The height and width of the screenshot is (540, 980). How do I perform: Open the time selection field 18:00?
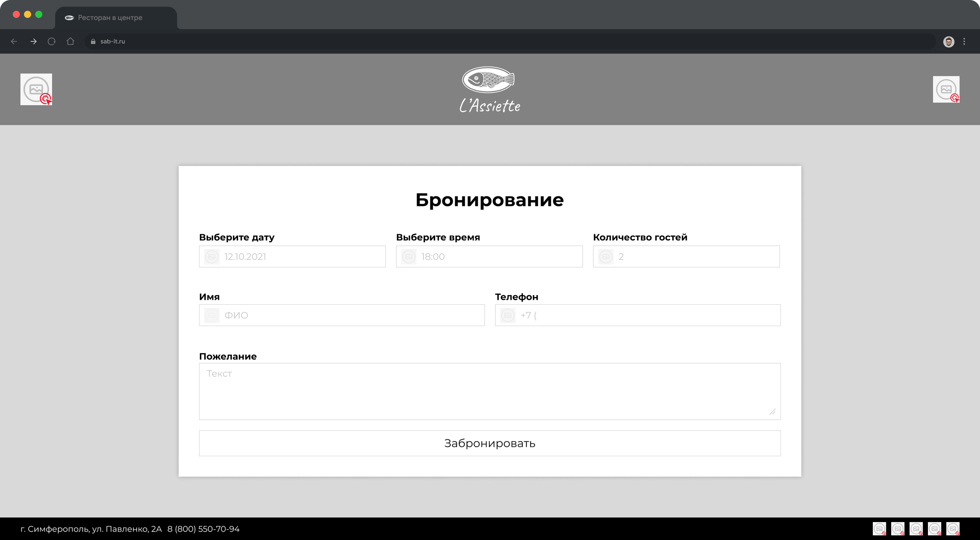pyautogui.click(x=489, y=256)
